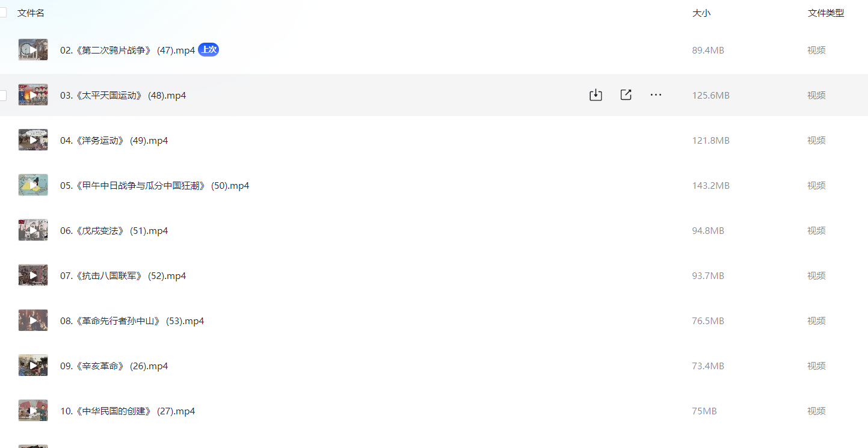Download the 03 太平天国运动 file

point(596,95)
